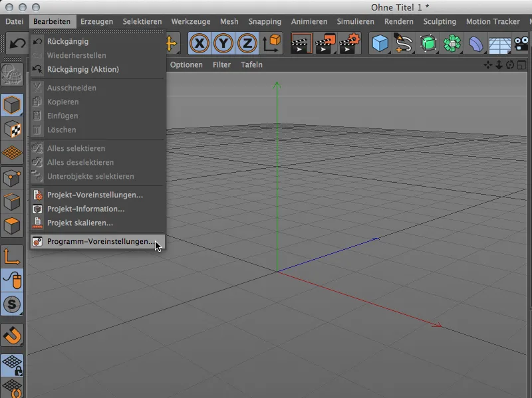Select the Move tool
This screenshot has height=398, width=532.
pyautogui.click(x=170, y=43)
